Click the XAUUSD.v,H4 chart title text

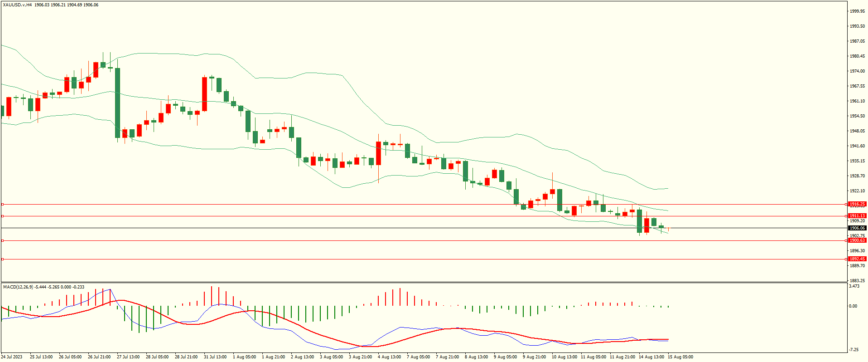click(x=17, y=5)
